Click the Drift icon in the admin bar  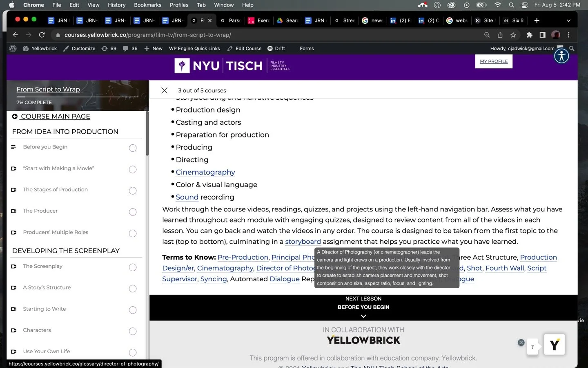coord(270,48)
